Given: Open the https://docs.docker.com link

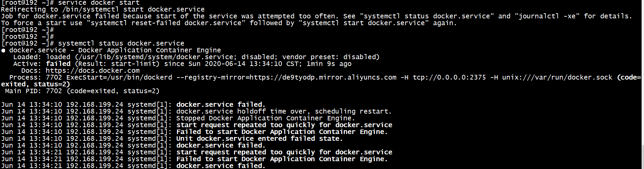Looking at the screenshot, I should point(92,71).
